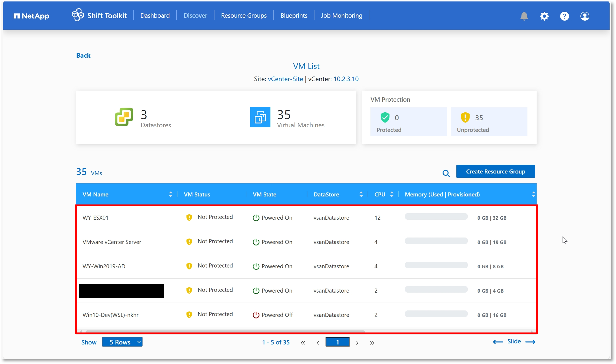Sort by VM Name column arrows
The height and width of the screenshot is (364, 616).
[x=170, y=194]
